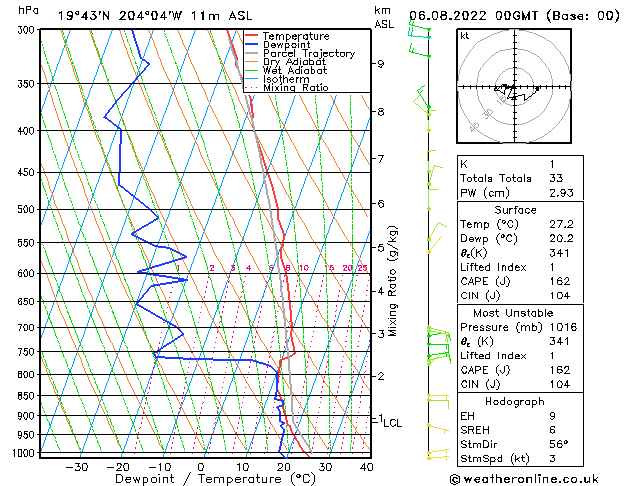Select the 'Temperature' legend entry
This screenshot has width=629, height=486.
296,36
